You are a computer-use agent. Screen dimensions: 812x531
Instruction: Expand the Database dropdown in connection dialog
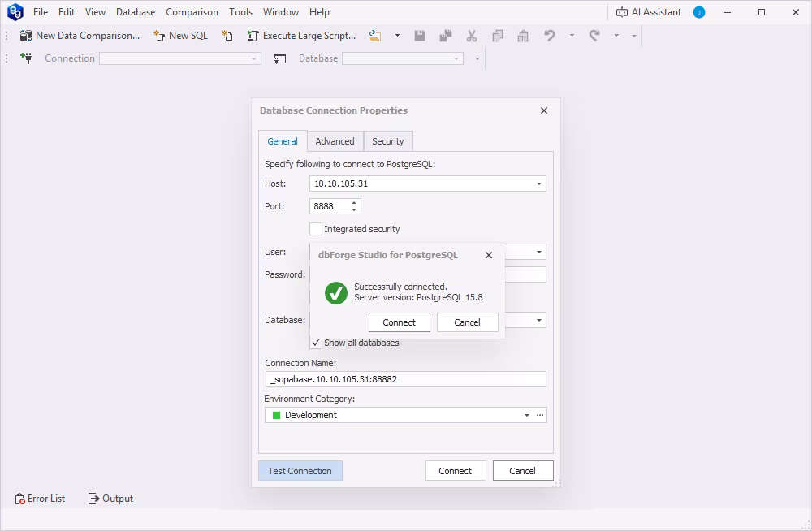tap(539, 320)
